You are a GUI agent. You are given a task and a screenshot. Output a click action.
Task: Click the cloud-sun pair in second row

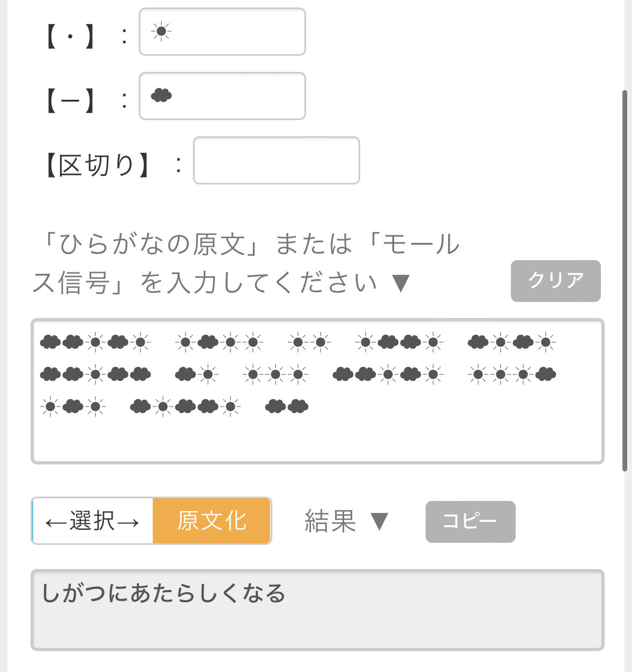point(197,374)
